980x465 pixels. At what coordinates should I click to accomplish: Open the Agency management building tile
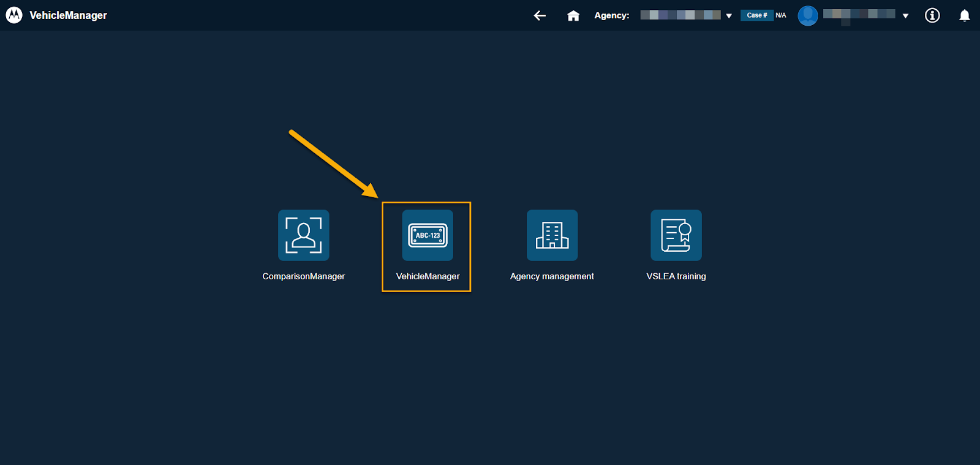[x=552, y=235]
